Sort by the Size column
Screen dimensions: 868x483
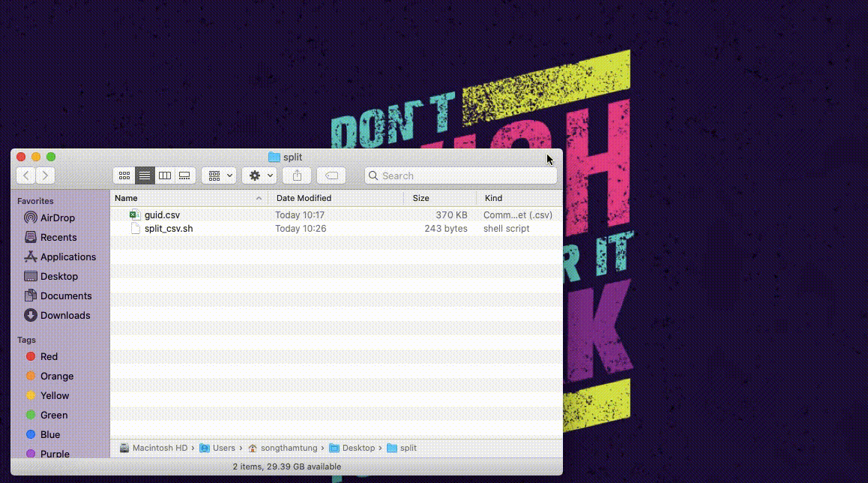tap(421, 198)
